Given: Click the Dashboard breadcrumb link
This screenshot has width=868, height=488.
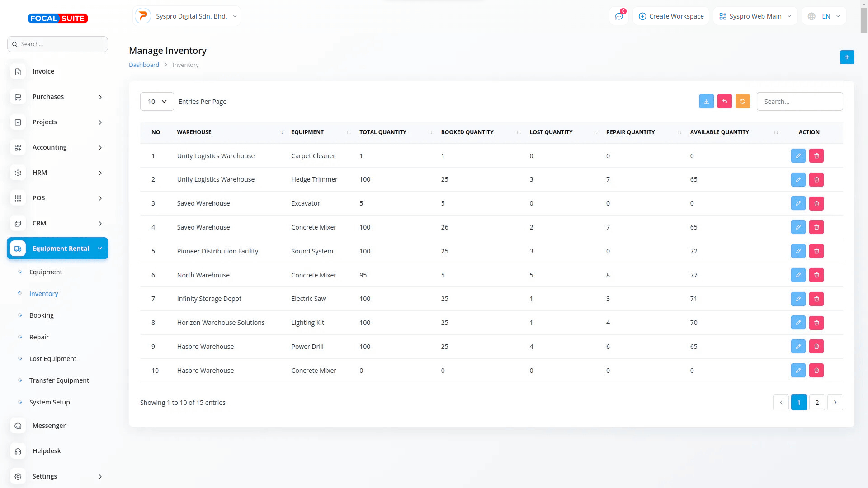Looking at the screenshot, I should tap(144, 65).
